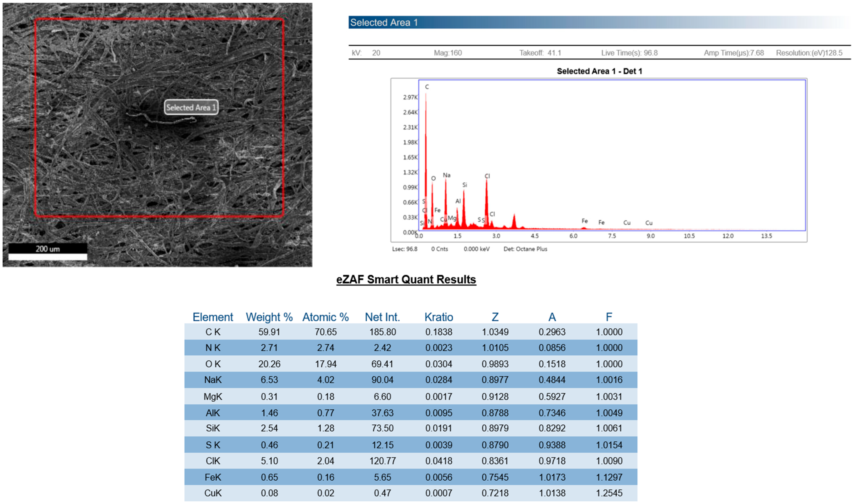
Task: Select the AlK element row label
Action: [213, 413]
